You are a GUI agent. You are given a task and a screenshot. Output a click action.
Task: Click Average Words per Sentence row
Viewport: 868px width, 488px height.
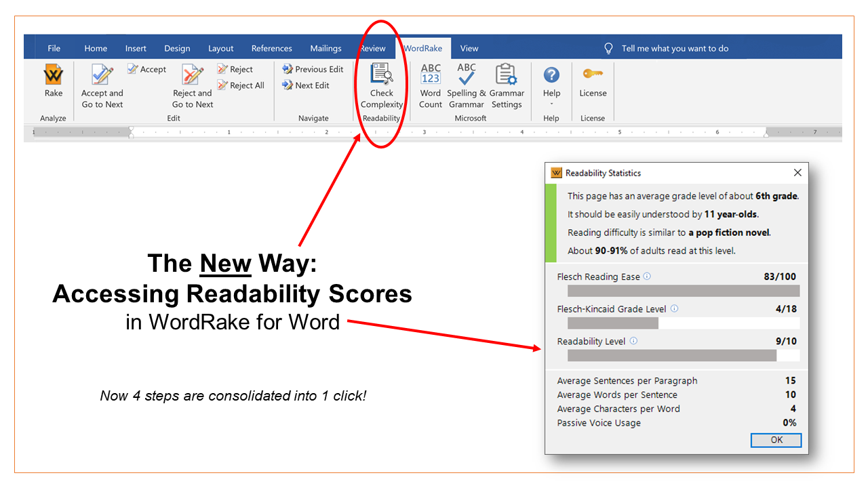click(677, 394)
